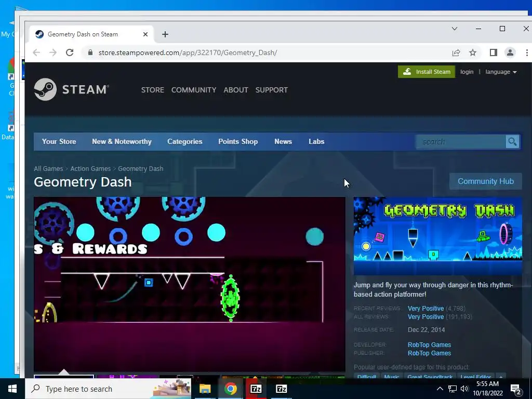This screenshot has width=532, height=399.
Task: Open the News tab
Action: click(x=283, y=141)
